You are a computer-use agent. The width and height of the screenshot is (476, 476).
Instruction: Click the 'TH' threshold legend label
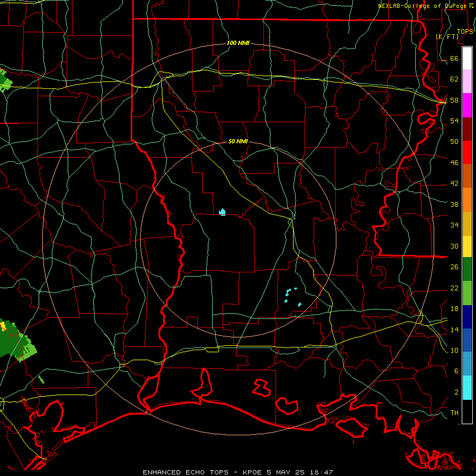[454, 413]
